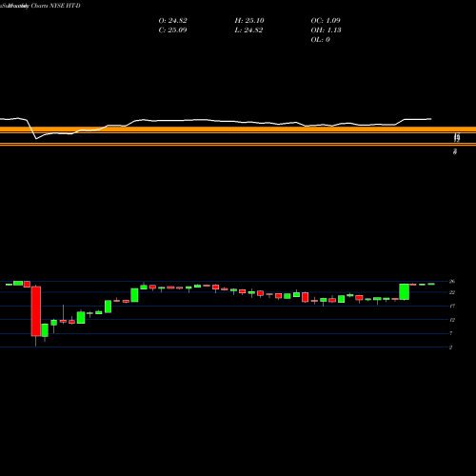Click the 'C: 25.09' close price value

[x=172, y=30]
